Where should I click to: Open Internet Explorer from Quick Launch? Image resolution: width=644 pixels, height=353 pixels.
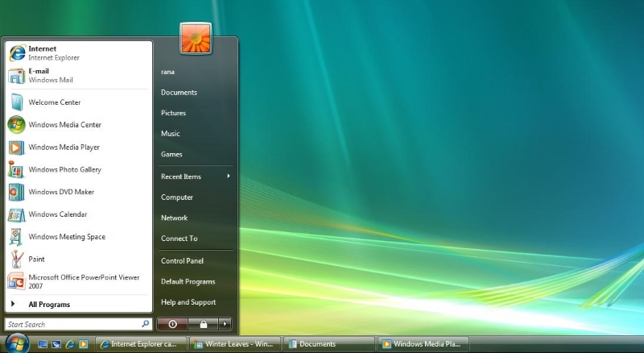[70, 344]
